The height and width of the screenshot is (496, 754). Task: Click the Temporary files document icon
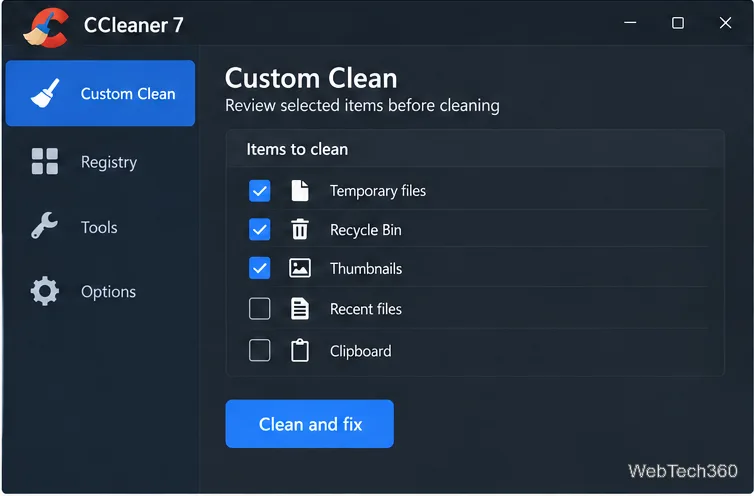(x=300, y=191)
